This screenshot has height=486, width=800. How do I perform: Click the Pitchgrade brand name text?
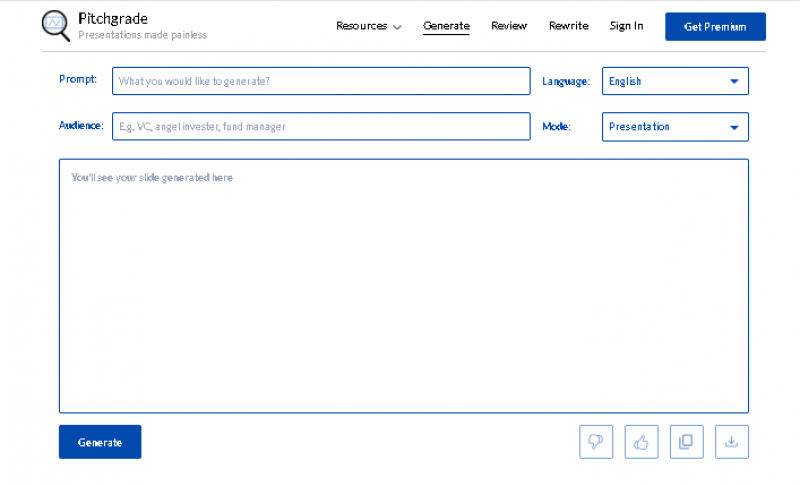click(113, 19)
